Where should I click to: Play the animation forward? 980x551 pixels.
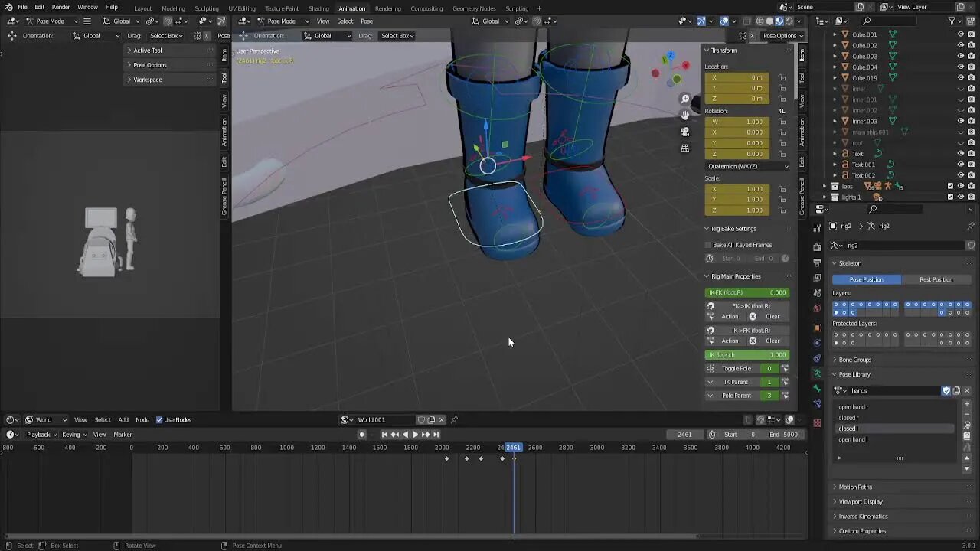pyautogui.click(x=415, y=434)
